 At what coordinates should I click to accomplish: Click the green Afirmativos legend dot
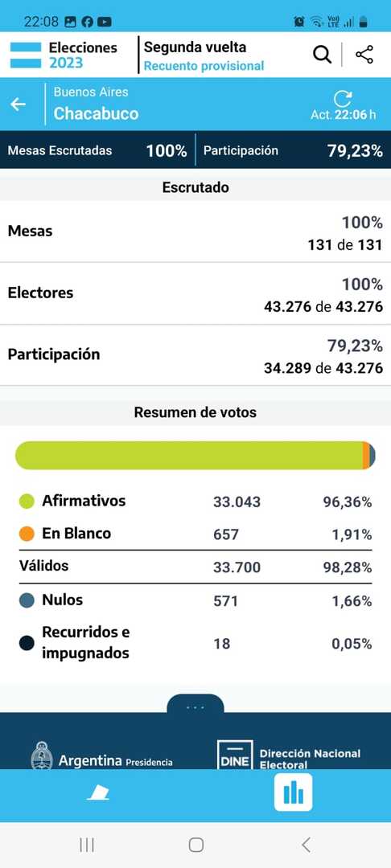[27, 502]
